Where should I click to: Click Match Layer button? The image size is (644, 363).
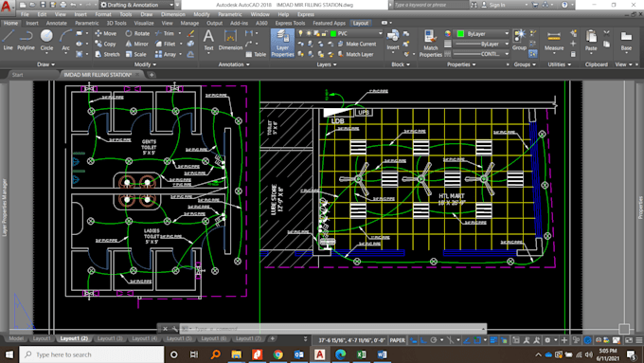(x=356, y=54)
